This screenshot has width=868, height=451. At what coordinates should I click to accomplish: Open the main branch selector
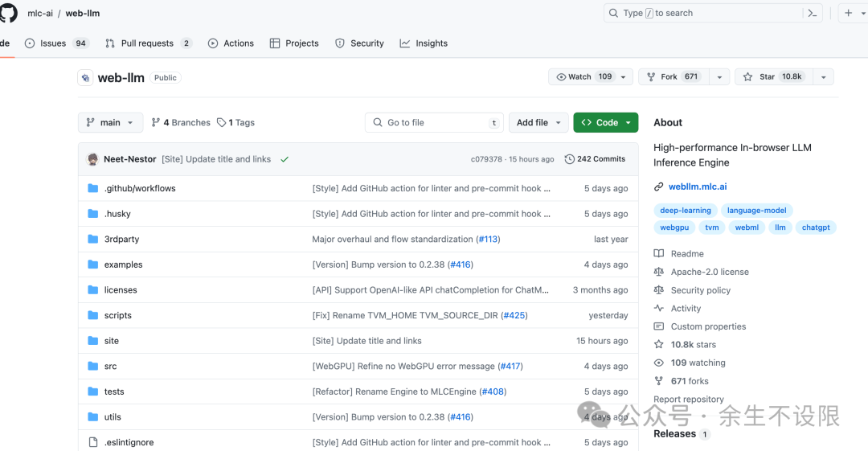point(110,122)
